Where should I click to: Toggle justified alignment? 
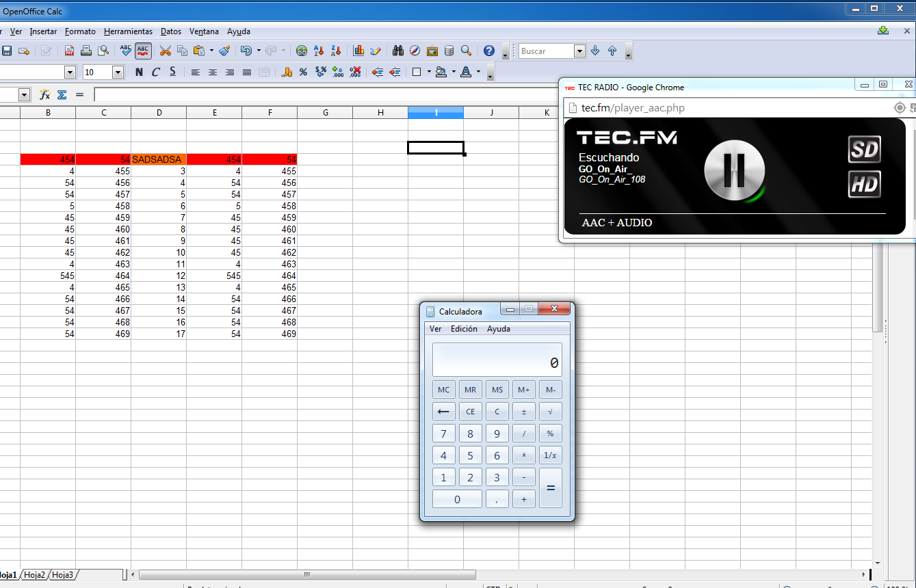(247, 72)
